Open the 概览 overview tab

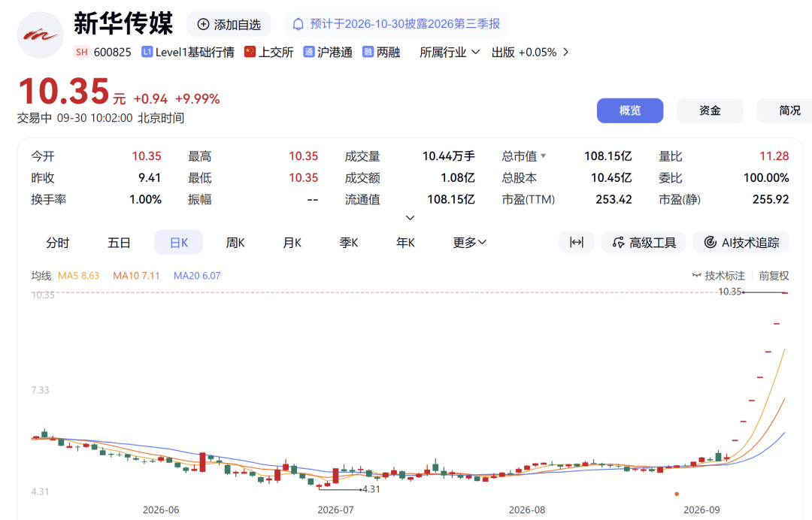click(x=630, y=110)
